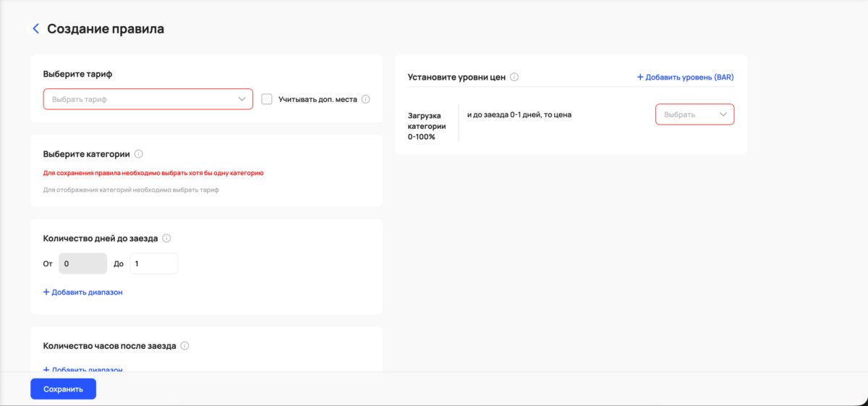Viewport: 868px width, 406px height.
Task: Click info icon beside Количество дней до заезда
Action: click(166, 238)
